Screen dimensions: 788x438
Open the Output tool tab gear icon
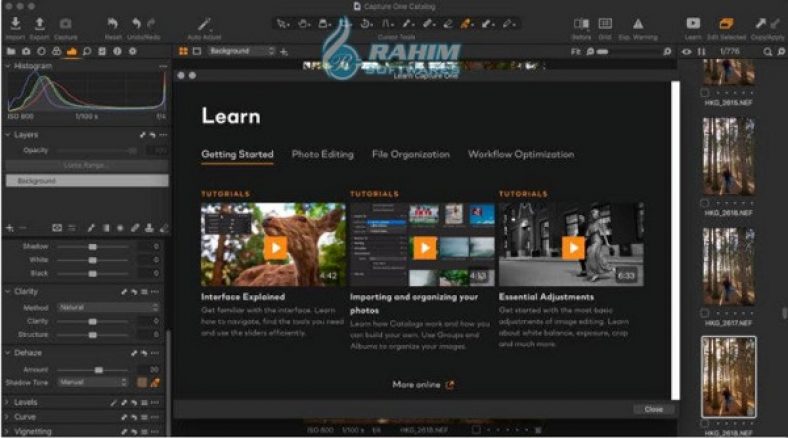coord(133,51)
